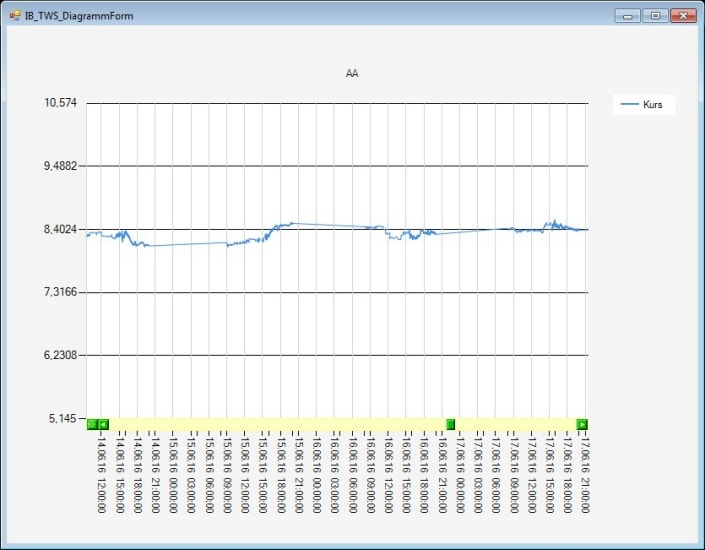Image resolution: width=705 pixels, height=550 pixels.
Task: Close the IB_TWS_DiagrammForm window
Action: pos(683,16)
